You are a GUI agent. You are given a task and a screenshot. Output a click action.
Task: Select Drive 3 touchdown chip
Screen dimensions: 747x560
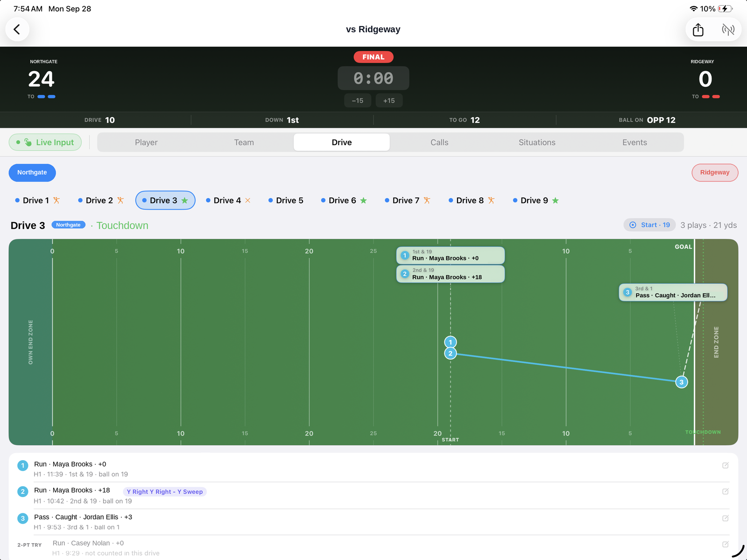click(x=165, y=200)
